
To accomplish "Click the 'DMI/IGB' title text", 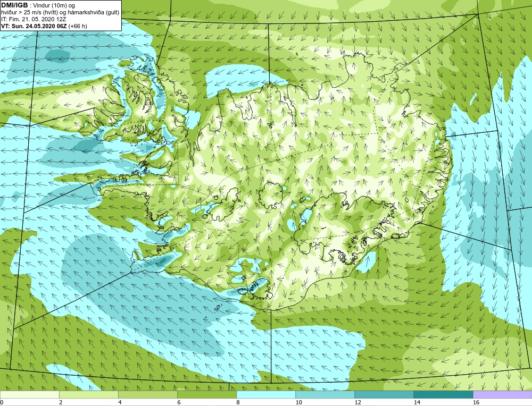I will click(x=14, y=5).
